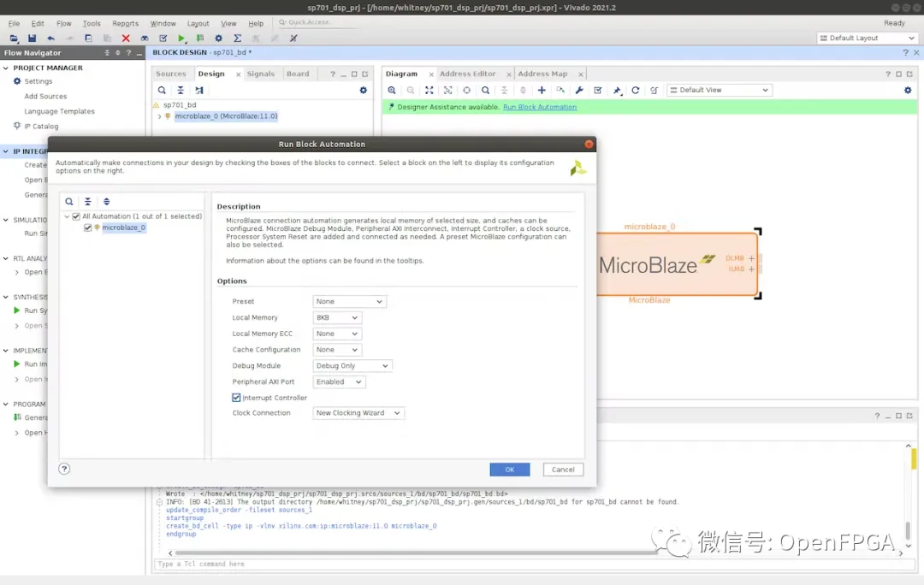Open the Clock Connection dropdown
This screenshot has width=924, height=585.
(358, 413)
